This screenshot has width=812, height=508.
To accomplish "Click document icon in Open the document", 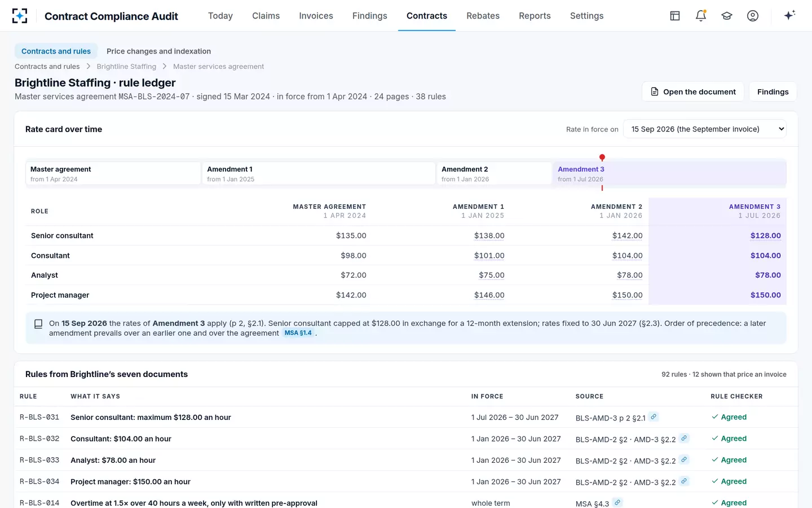I will click(x=655, y=91).
